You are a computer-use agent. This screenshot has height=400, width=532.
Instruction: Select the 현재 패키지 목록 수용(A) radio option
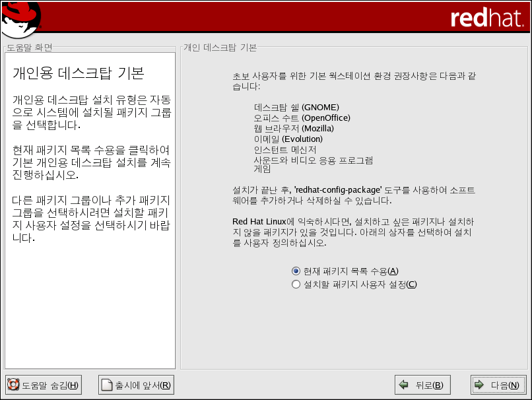coord(296,271)
